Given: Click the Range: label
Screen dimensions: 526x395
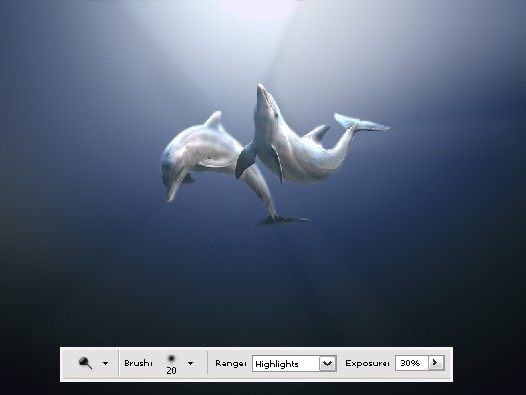Looking at the screenshot, I should 231,363.
